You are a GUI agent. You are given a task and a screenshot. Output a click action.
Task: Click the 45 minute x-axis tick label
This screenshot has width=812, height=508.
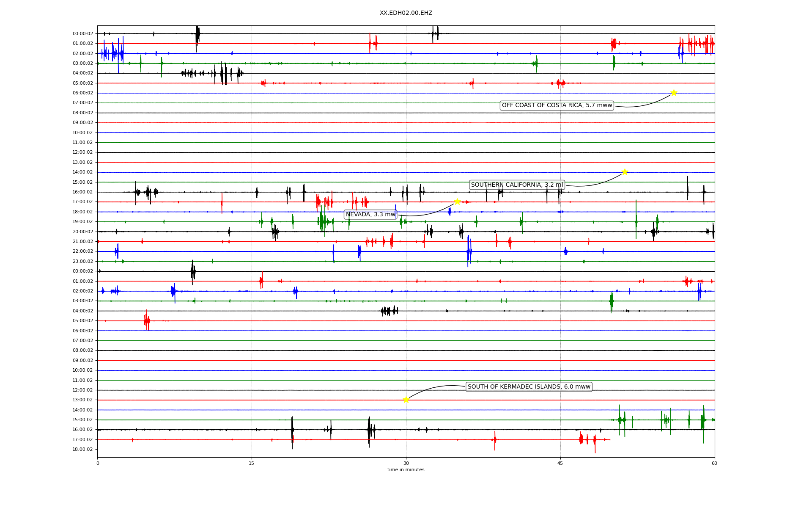tap(560, 463)
